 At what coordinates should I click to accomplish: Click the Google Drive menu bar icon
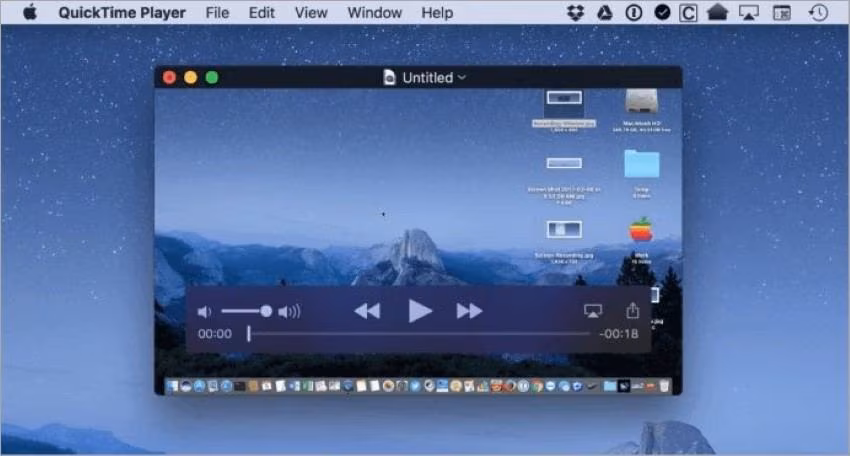(604, 12)
